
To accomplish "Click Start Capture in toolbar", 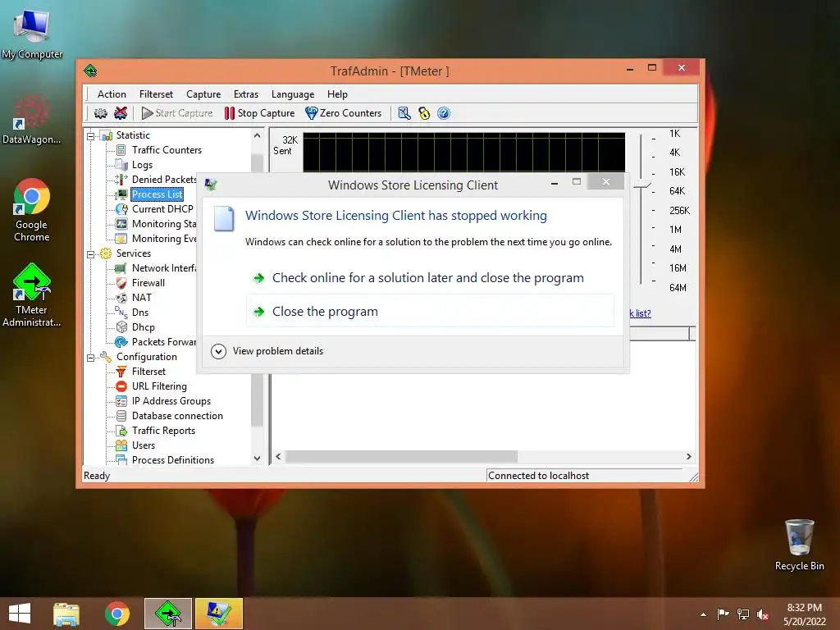I will click(x=177, y=113).
